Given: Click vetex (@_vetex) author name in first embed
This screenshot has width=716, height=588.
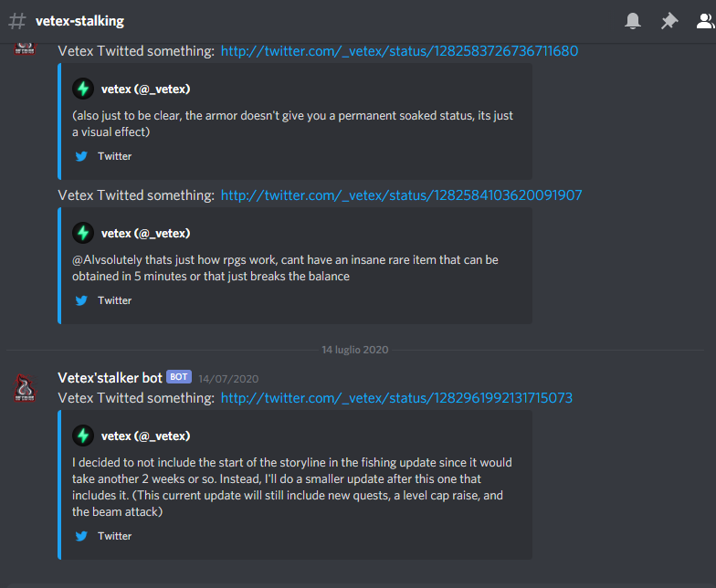Looking at the screenshot, I should tap(146, 89).
